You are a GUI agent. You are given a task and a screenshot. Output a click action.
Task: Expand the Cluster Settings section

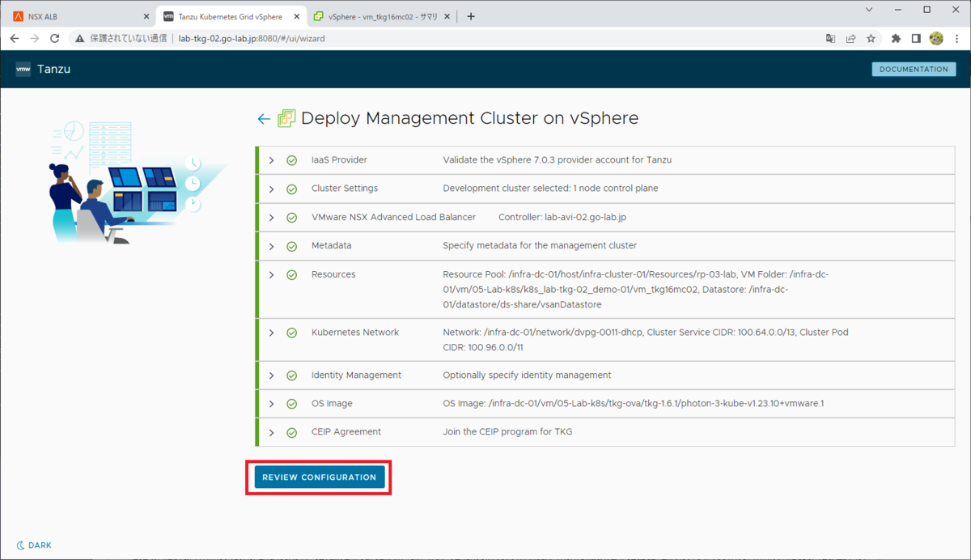272,189
